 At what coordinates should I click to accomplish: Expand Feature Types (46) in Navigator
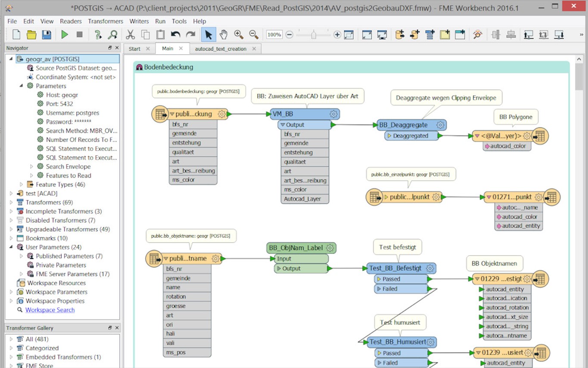[x=21, y=184]
